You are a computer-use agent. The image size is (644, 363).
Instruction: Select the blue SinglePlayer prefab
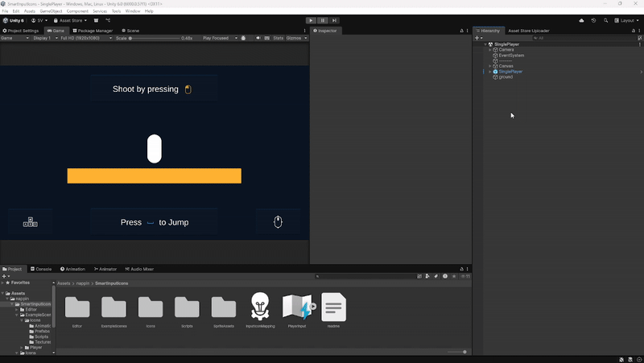[510, 72]
